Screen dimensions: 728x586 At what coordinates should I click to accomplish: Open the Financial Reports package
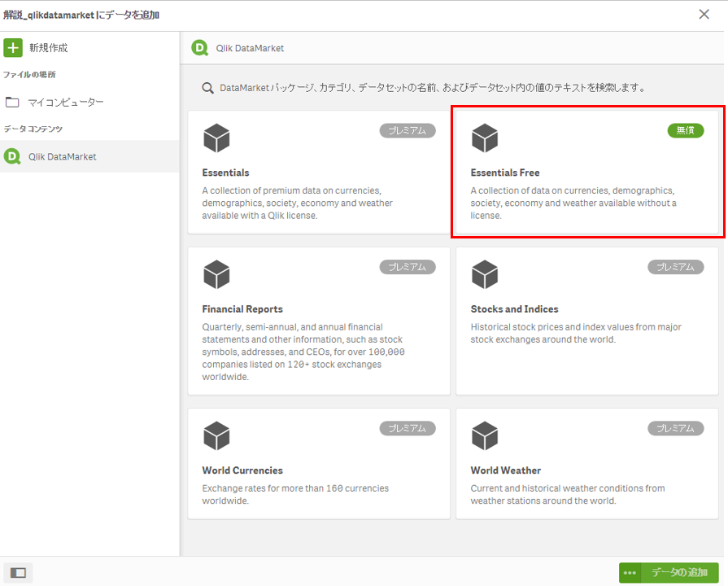(x=319, y=321)
